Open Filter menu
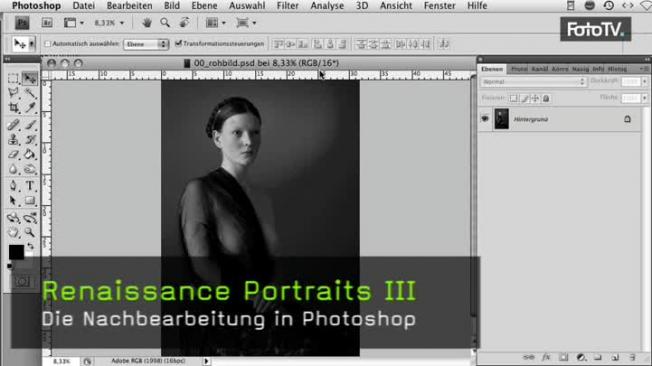 coord(288,6)
